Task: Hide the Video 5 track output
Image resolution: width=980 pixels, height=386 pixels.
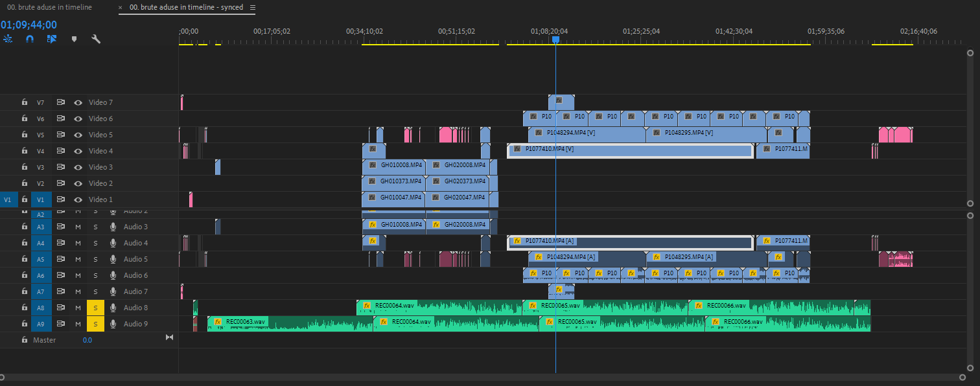Action: point(78,135)
